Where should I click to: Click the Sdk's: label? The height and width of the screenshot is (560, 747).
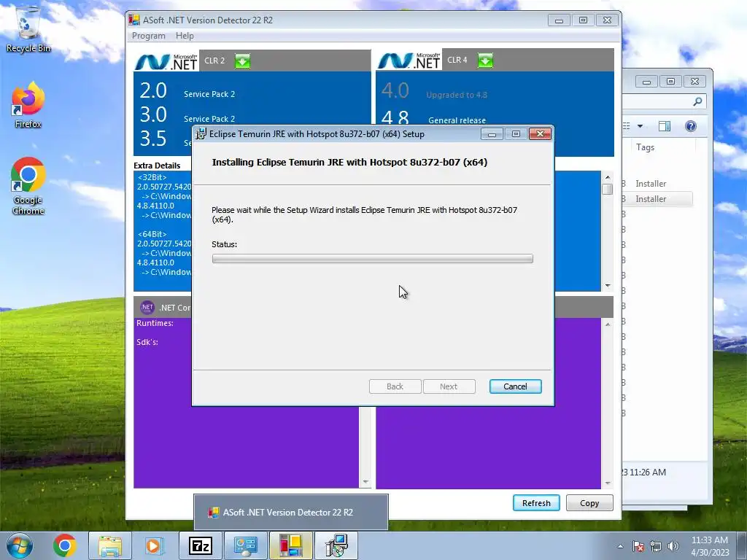click(x=147, y=342)
